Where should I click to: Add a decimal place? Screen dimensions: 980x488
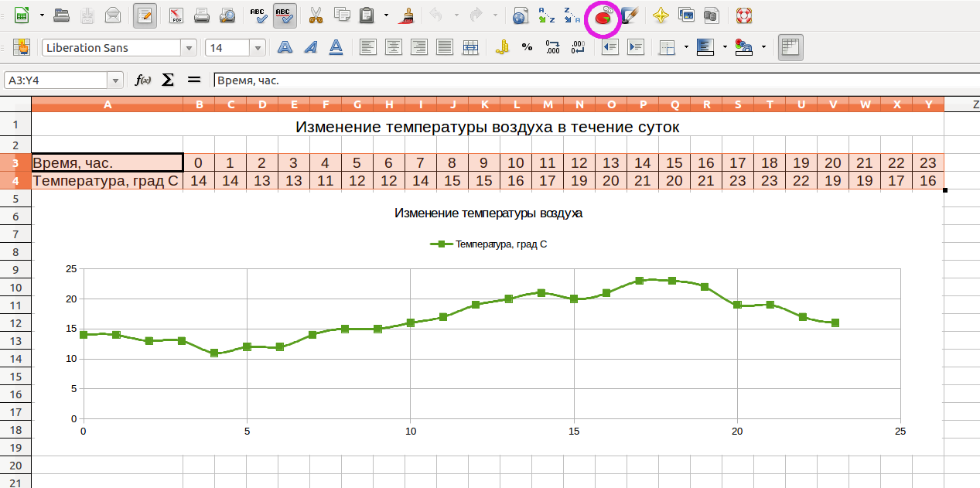[552, 47]
